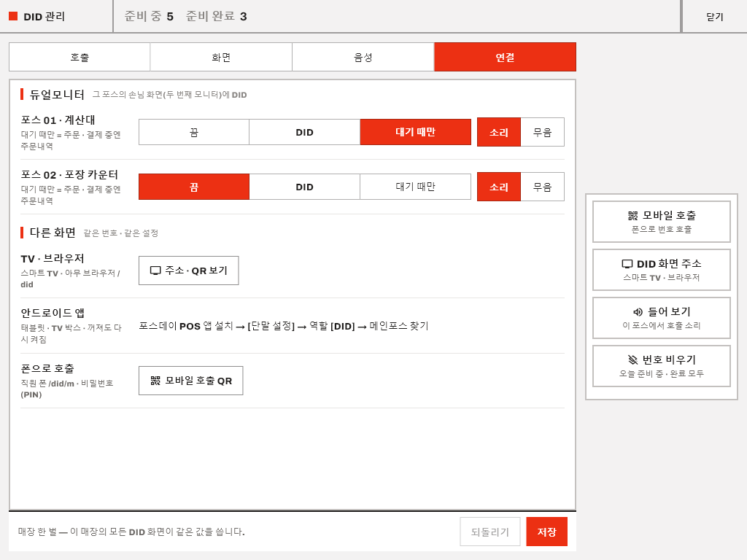This screenshot has height=560, width=747.
Task: Click the 포스데이 POS 앱 설치 instruction text
Action: pos(284,326)
